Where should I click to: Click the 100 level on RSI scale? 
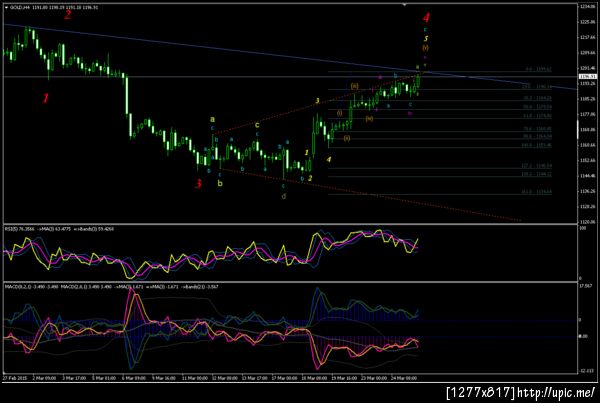(x=583, y=228)
